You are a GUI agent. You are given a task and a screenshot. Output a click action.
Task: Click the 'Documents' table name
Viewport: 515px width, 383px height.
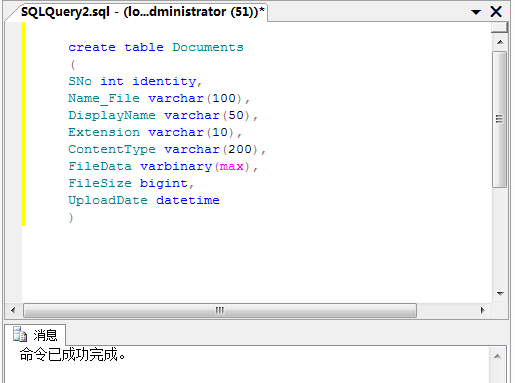tap(208, 47)
